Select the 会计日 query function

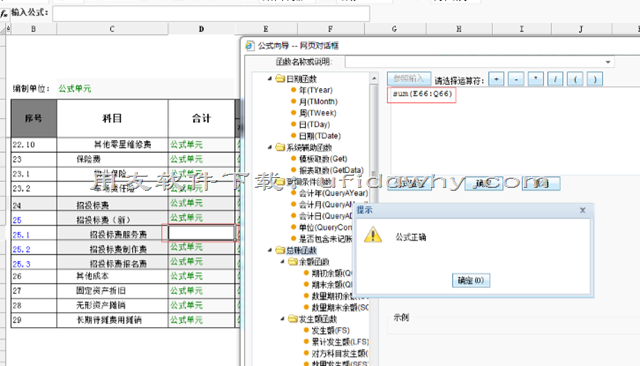click(x=325, y=216)
